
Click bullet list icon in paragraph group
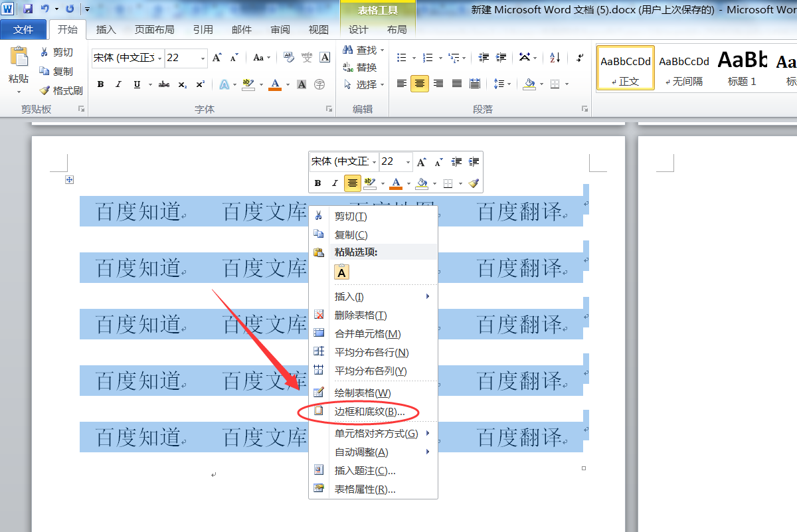point(401,58)
